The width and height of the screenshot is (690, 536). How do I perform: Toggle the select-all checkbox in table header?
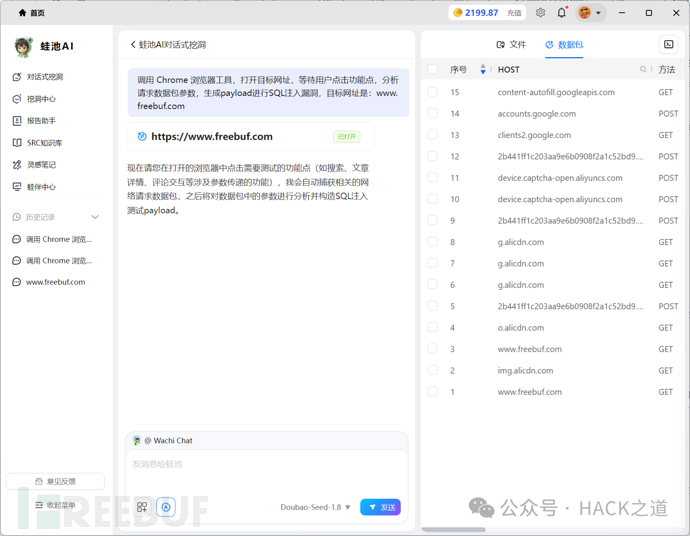coord(433,69)
